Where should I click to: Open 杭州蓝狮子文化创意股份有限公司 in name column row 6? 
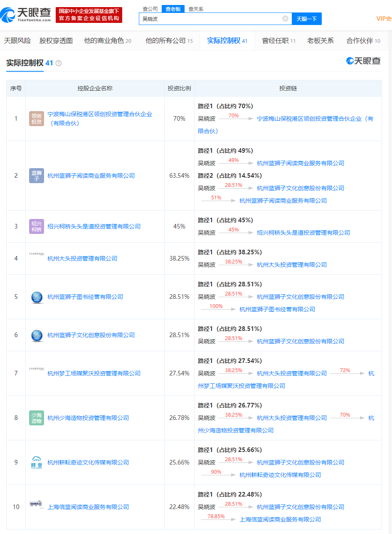point(91,335)
